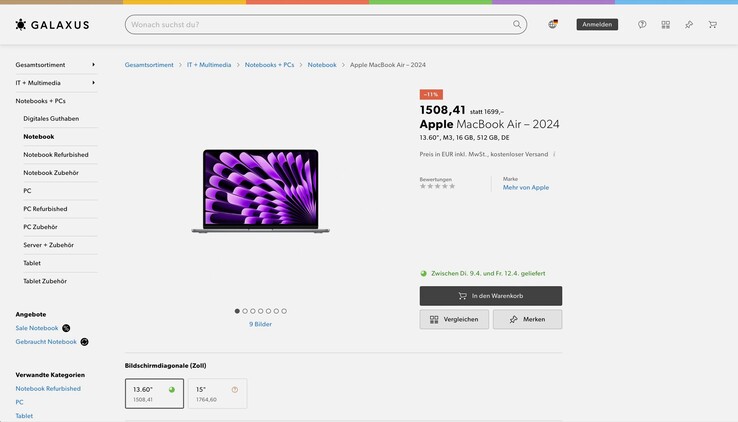The image size is (738, 422).
Task: Go to Notebook breadcrumb
Action: 322,65
